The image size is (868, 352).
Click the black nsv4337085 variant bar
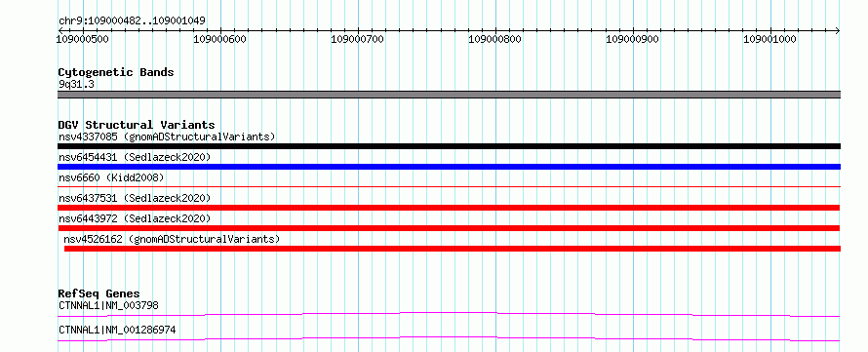coord(449,146)
